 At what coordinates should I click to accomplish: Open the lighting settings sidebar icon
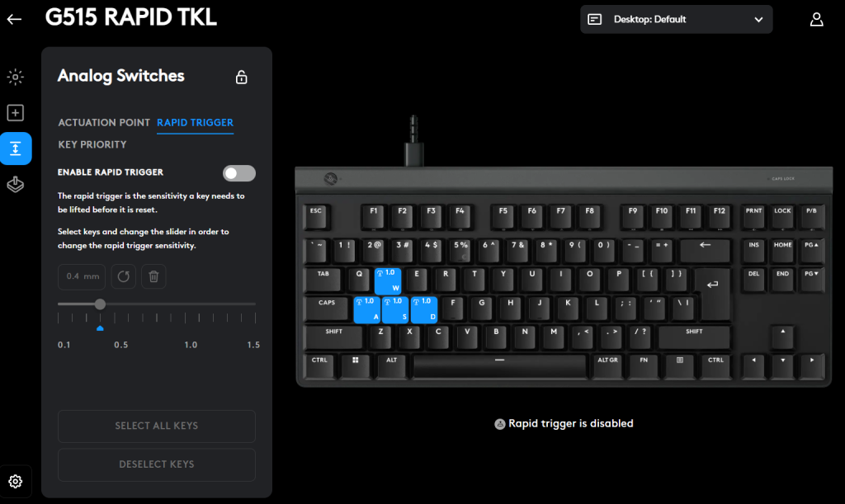coord(15,77)
